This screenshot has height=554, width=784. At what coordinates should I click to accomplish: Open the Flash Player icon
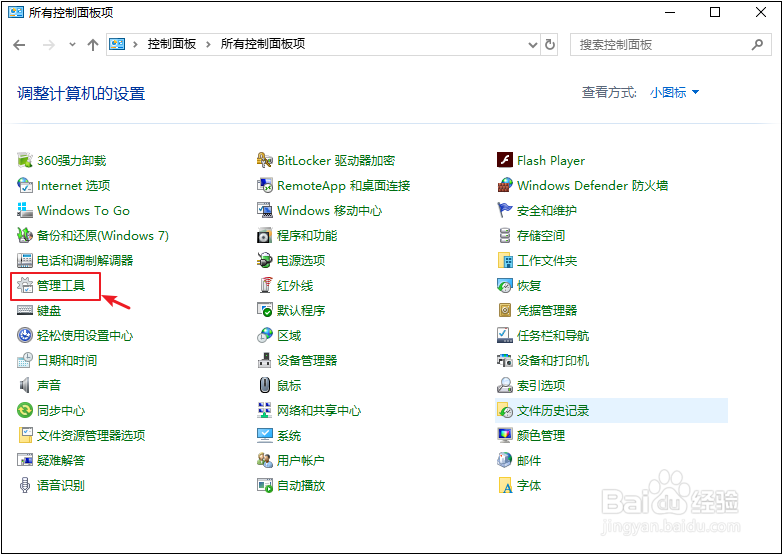click(x=504, y=160)
